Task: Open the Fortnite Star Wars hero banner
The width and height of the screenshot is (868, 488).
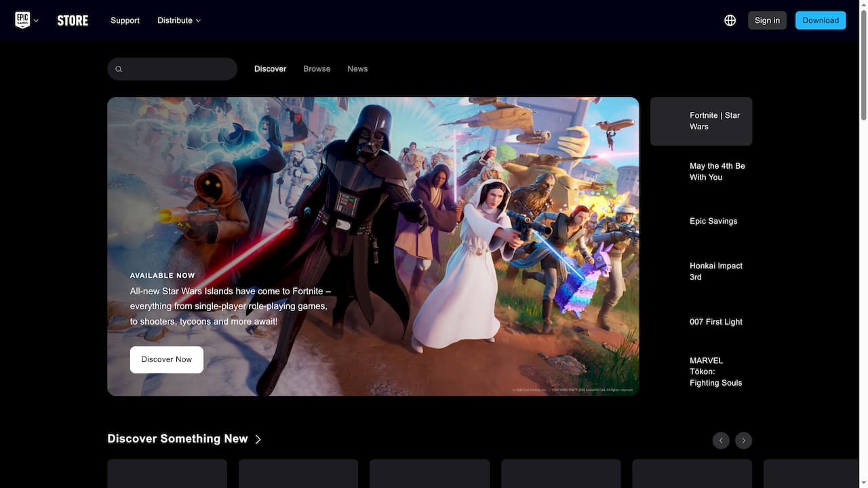Action: click(373, 246)
